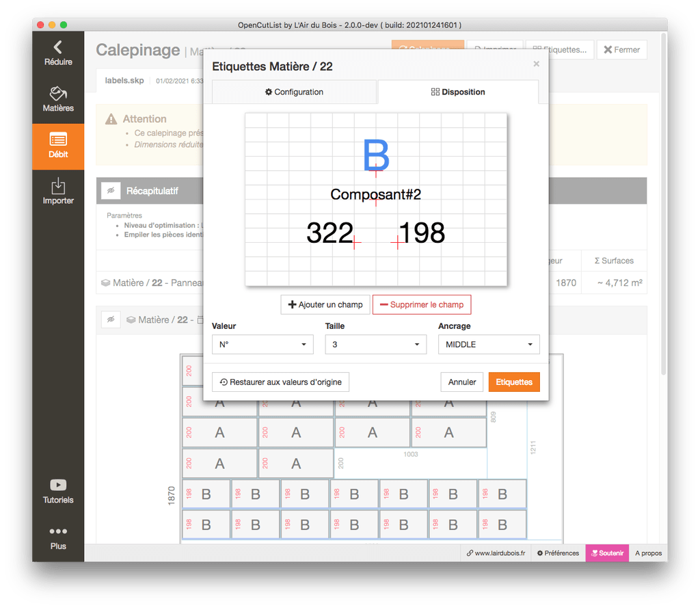
Task: Open Préférences in the footer
Action: click(x=558, y=553)
